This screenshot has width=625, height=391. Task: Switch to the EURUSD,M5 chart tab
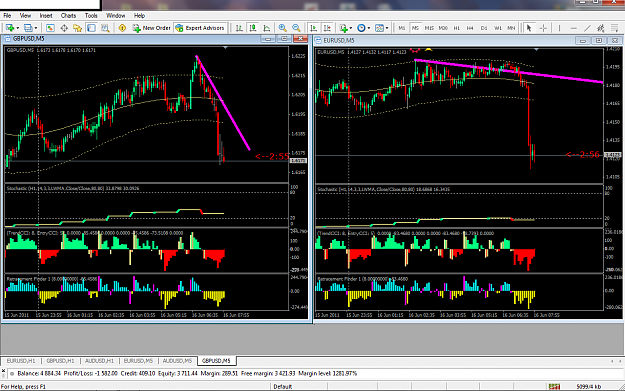pyautogui.click(x=138, y=361)
